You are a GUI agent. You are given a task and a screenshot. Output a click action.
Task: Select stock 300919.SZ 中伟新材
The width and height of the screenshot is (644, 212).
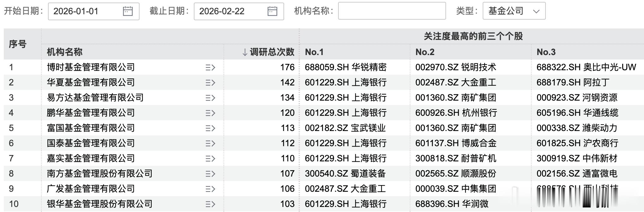[x=577, y=158]
